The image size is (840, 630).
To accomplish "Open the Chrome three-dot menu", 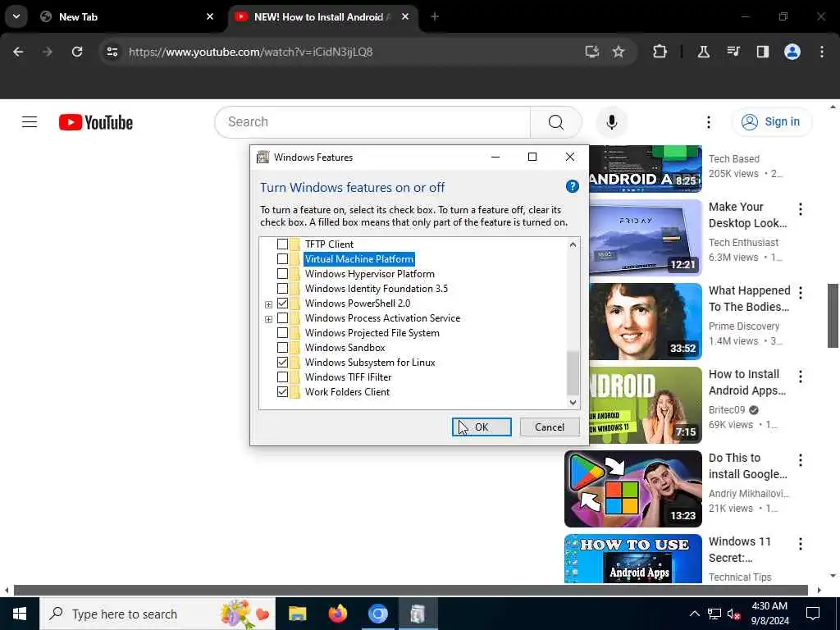I will 822,52.
